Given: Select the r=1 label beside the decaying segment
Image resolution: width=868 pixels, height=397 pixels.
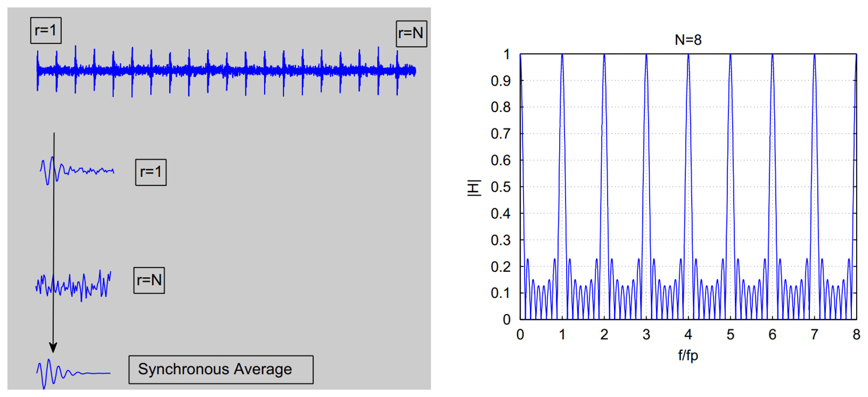Looking at the screenshot, I should coord(151,172).
